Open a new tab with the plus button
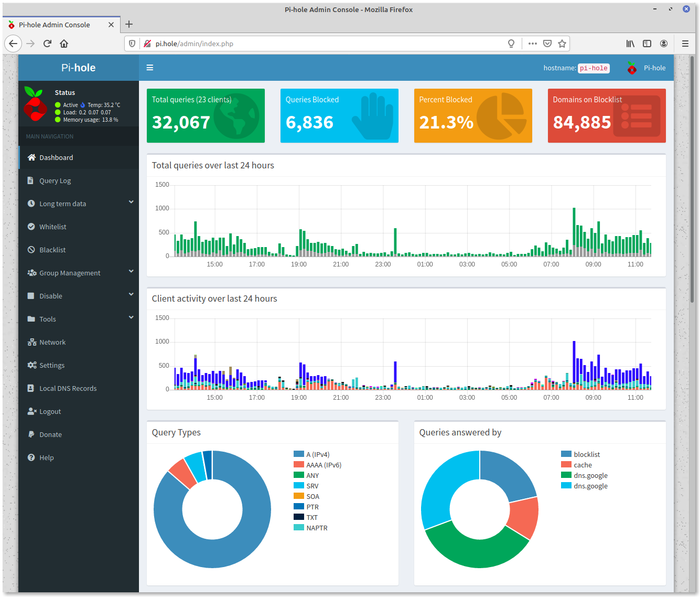 pyautogui.click(x=129, y=24)
